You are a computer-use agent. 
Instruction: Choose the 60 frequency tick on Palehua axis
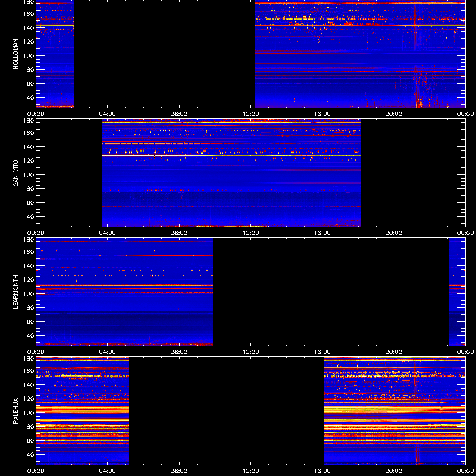30,441
